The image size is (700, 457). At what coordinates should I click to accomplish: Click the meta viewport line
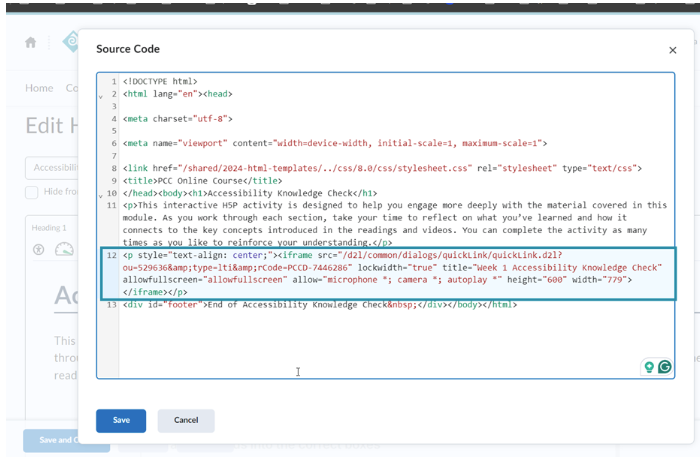[335, 143]
